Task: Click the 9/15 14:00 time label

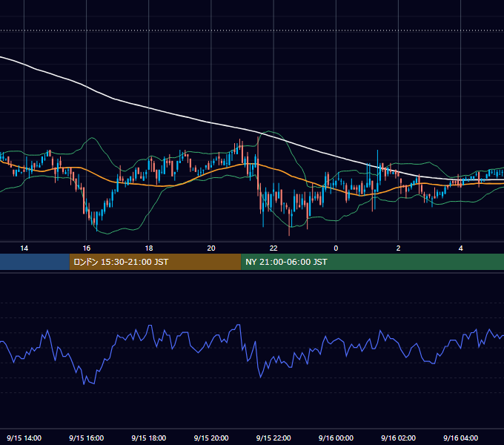Action: (x=24, y=438)
